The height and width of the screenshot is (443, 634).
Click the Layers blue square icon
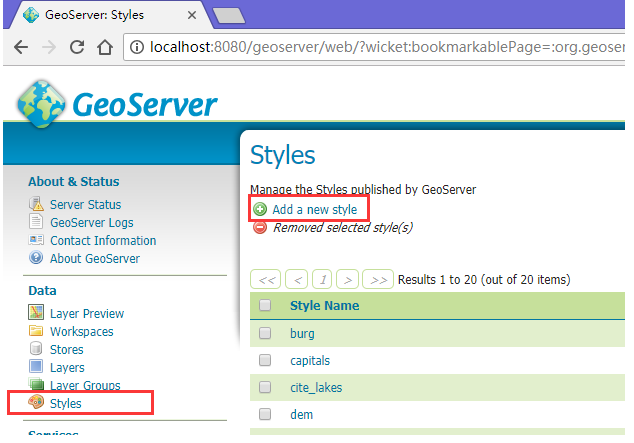tap(36, 366)
